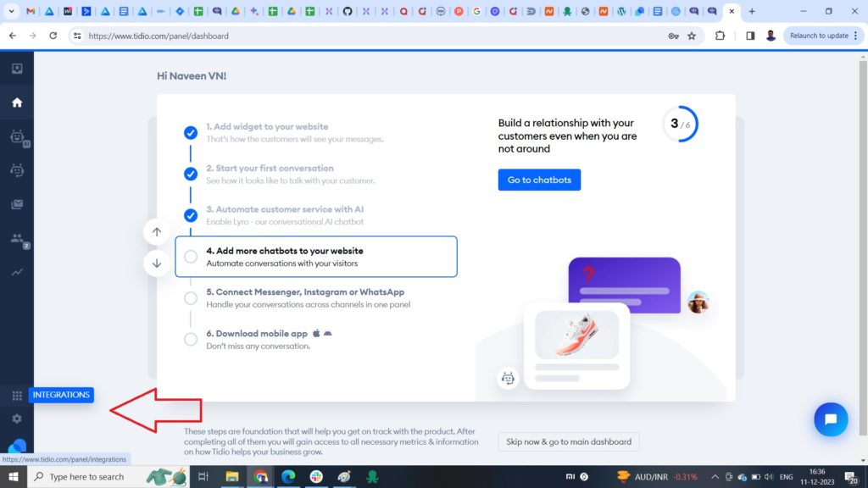The height and width of the screenshot is (488, 868).
Task: Click the 3/6 progress circle indicator
Action: point(681,124)
